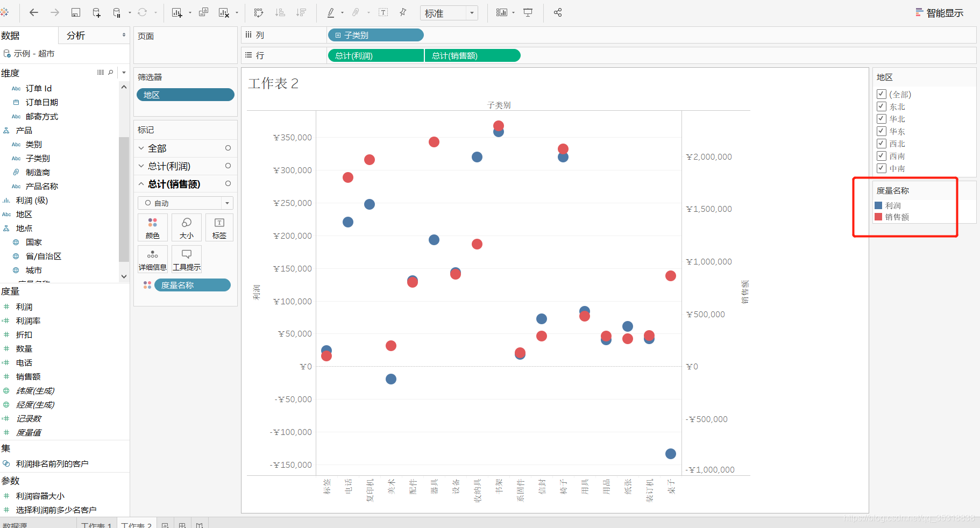The image size is (980, 528).
Task: Open the Tooltip marks card button
Action: coord(187,259)
